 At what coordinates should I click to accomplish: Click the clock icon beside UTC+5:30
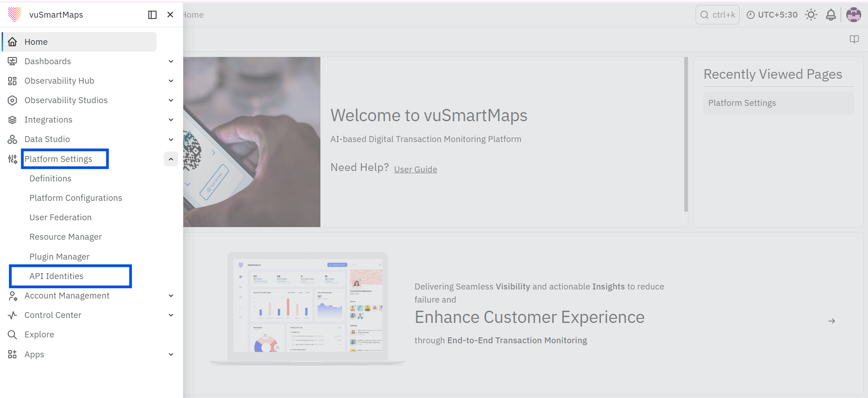click(x=750, y=15)
